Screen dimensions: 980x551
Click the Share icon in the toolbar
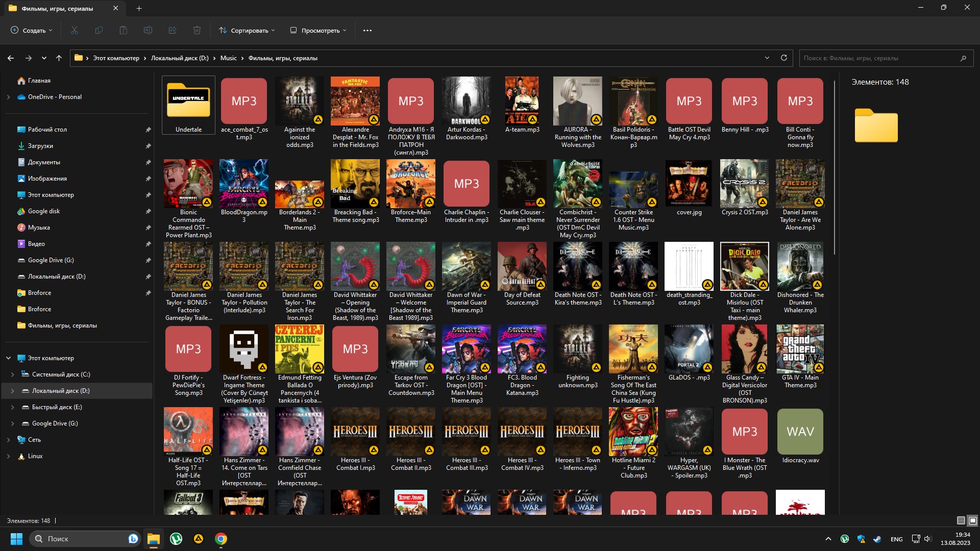(x=173, y=30)
